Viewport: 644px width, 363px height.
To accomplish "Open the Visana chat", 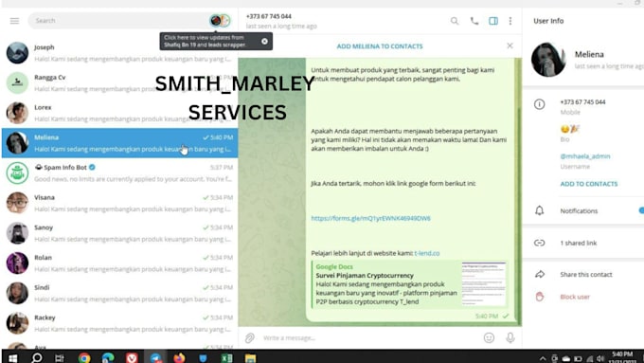I will coord(119,203).
